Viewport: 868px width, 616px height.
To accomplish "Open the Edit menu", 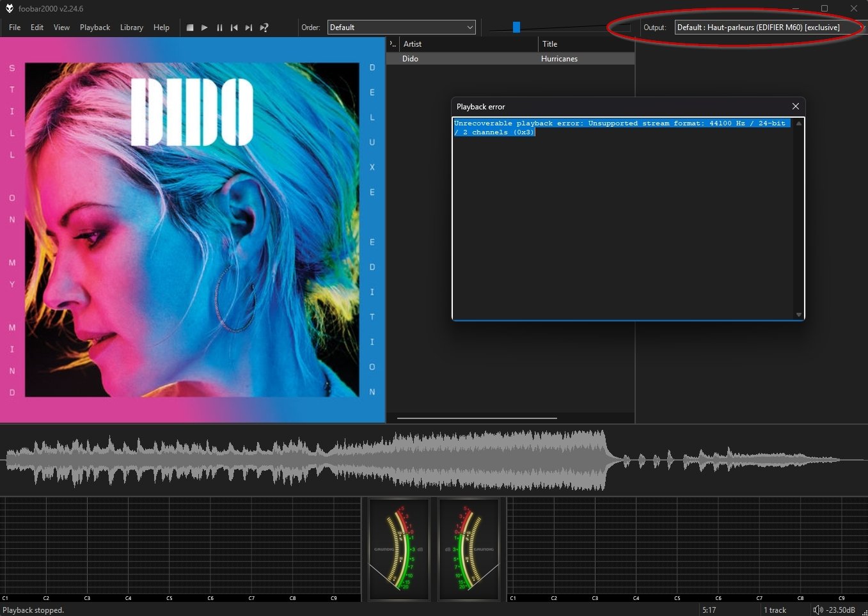I will (x=37, y=28).
